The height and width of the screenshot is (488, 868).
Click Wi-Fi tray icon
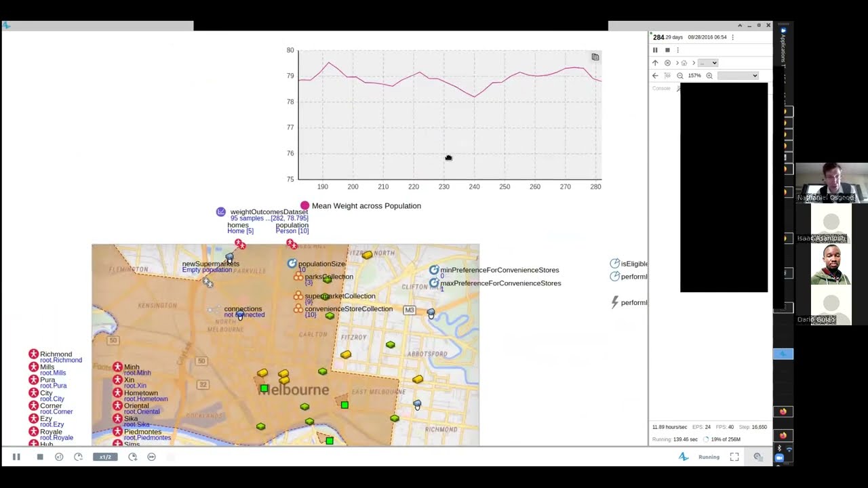[x=788, y=449]
